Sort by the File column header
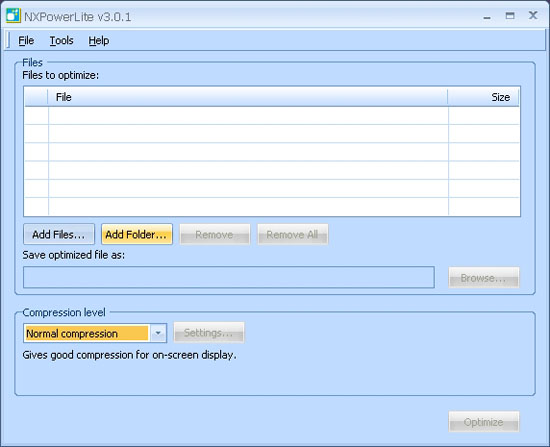The width and height of the screenshot is (550, 447). pyautogui.click(x=248, y=97)
